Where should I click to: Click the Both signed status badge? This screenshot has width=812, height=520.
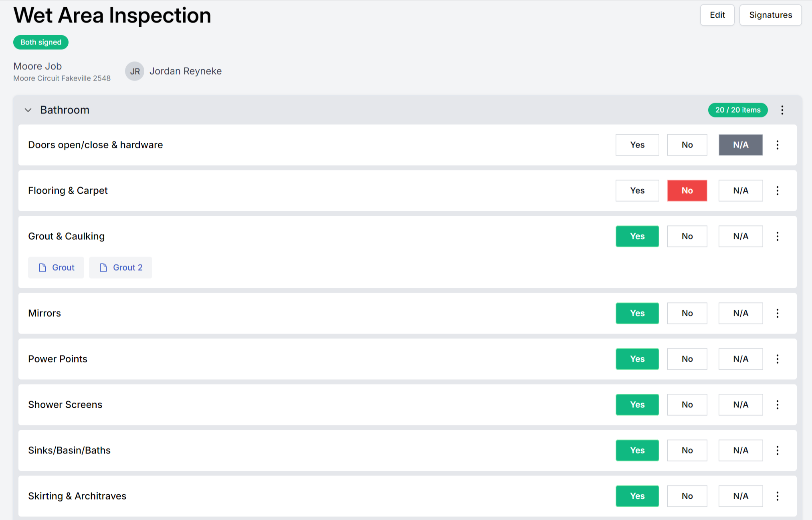[x=40, y=42]
